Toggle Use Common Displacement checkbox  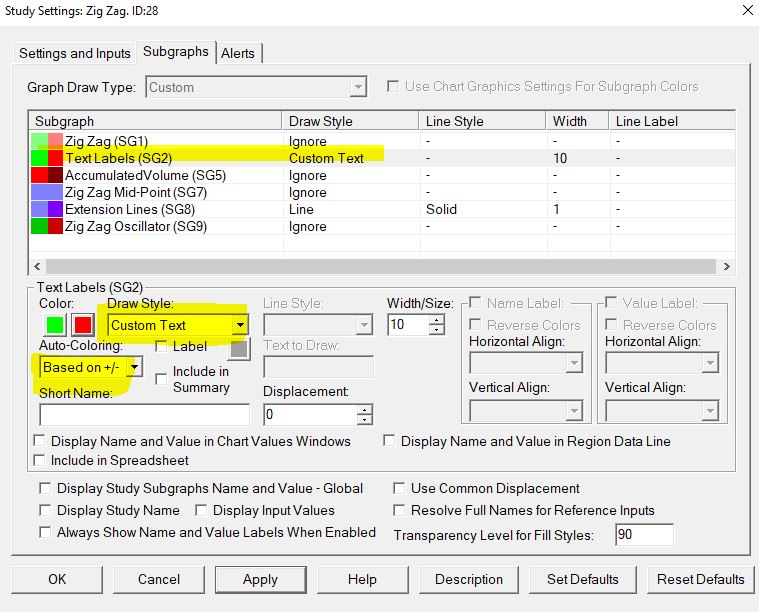399,488
